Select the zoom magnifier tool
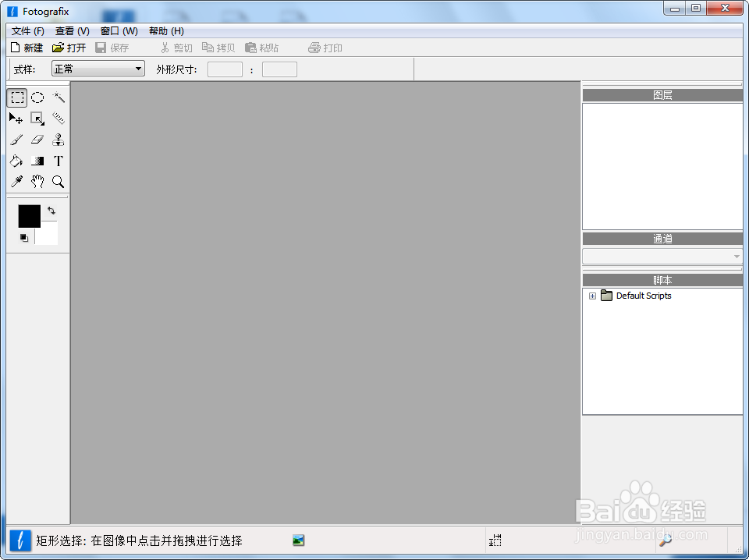This screenshot has height=560, width=749. point(59,182)
